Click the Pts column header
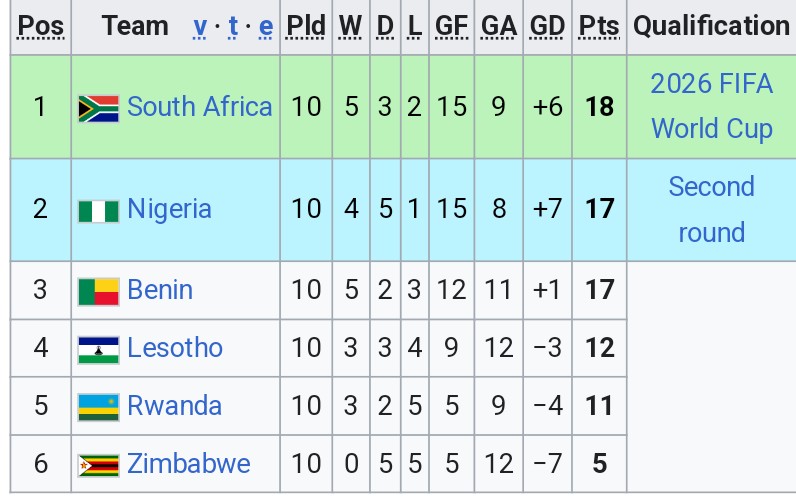Image resolution: width=796 pixels, height=502 pixels. pyautogui.click(x=599, y=26)
